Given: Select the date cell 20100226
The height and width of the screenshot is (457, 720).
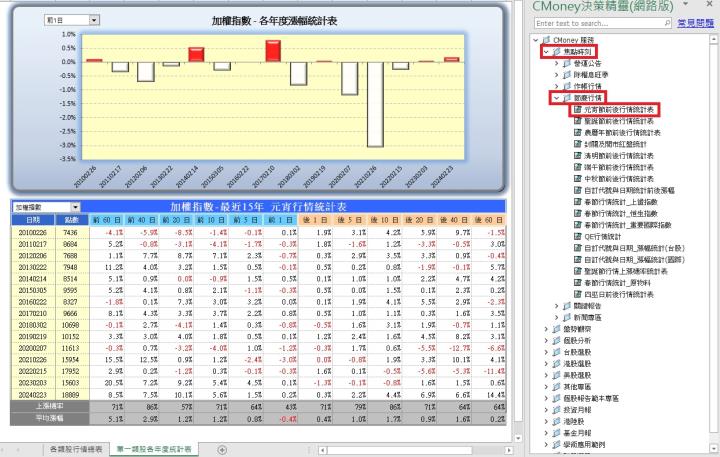Looking at the screenshot, I should click(x=33, y=232).
